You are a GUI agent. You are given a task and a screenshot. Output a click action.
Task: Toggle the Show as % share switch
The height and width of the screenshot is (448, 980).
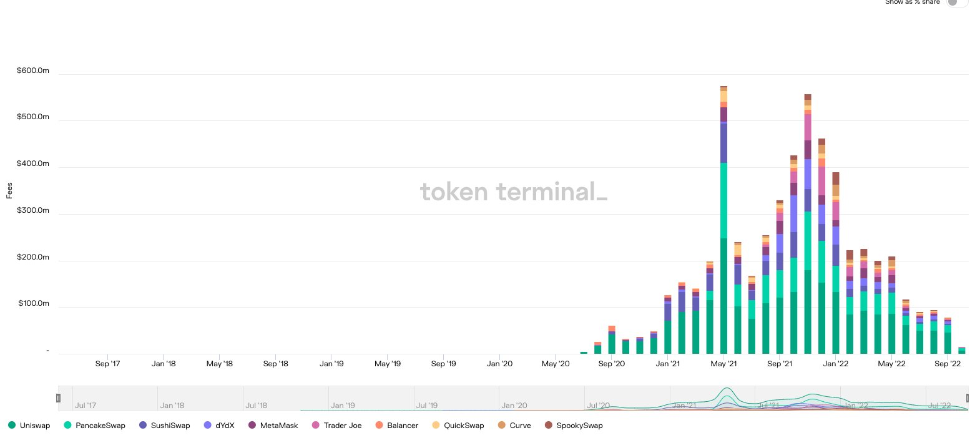(x=956, y=2)
